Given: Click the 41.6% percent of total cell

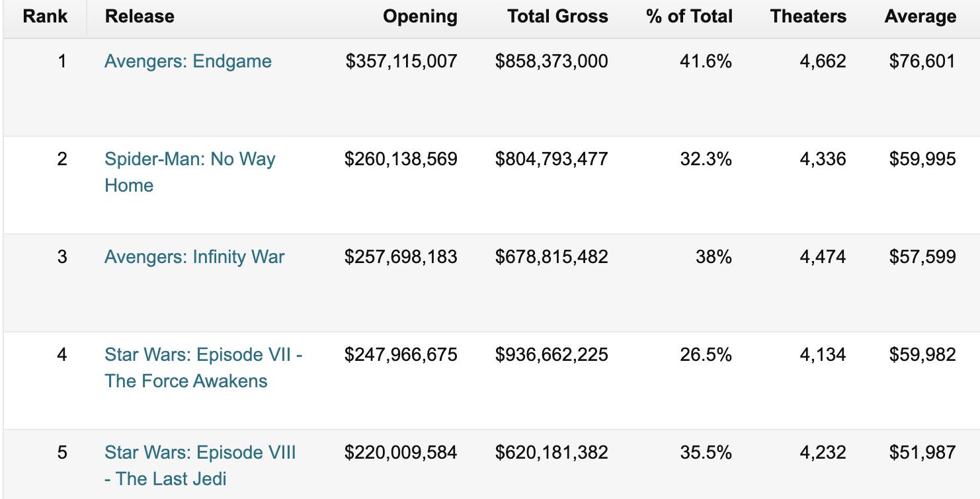Looking at the screenshot, I should [706, 61].
